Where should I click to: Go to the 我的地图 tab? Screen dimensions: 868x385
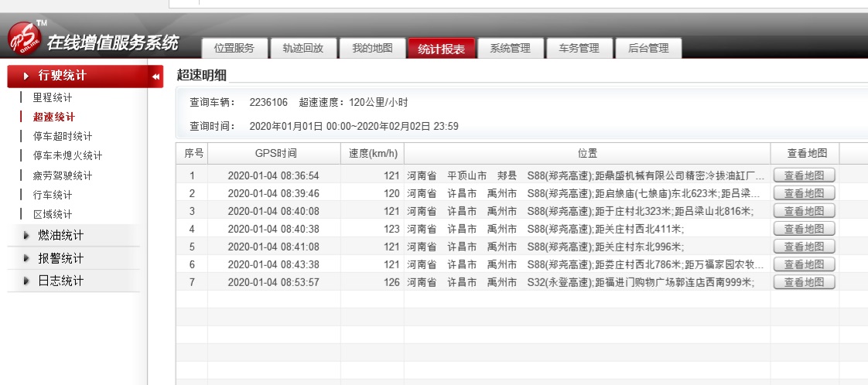pos(372,49)
